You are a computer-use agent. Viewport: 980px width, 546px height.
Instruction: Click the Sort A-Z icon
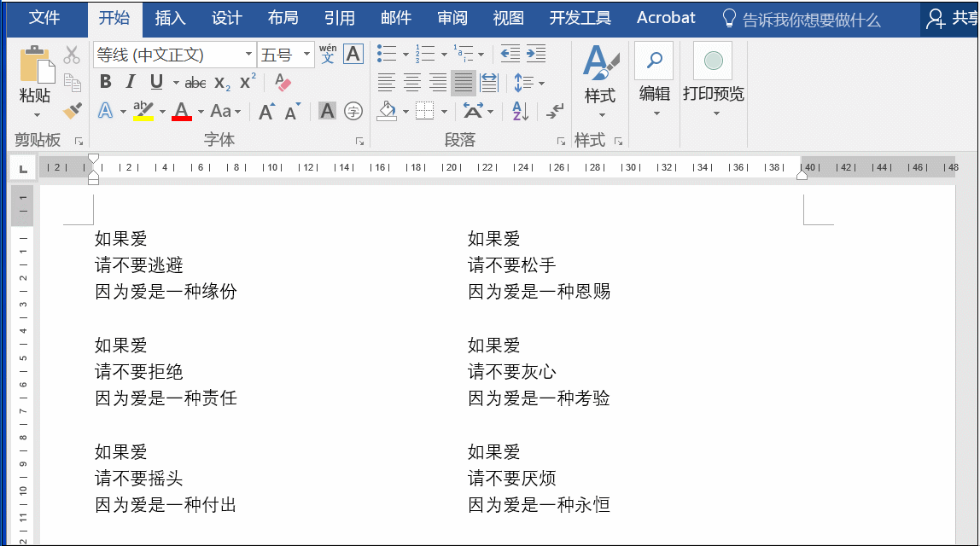(520, 111)
